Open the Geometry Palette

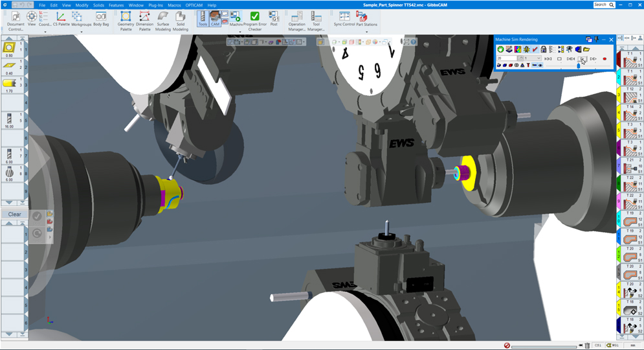[x=126, y=20]
